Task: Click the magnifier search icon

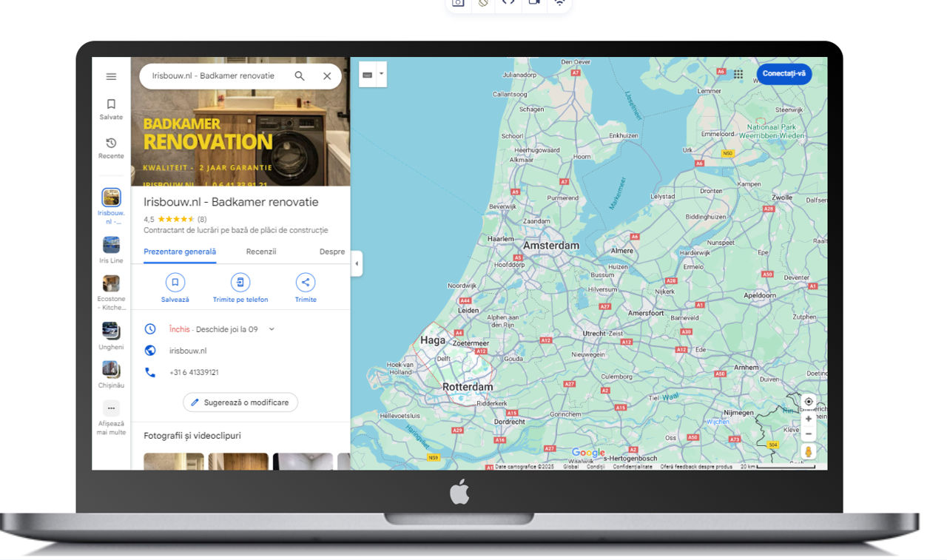Action: [x=300, y=76]
